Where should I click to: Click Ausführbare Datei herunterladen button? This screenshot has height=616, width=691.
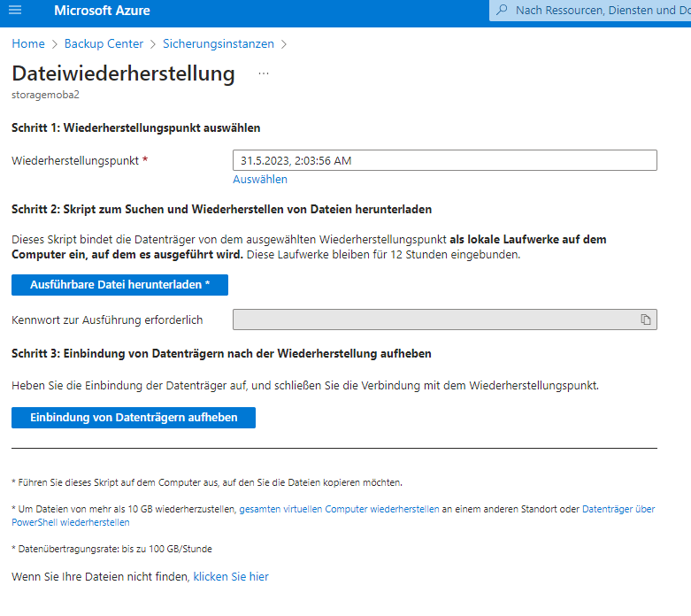pos(119,285)
